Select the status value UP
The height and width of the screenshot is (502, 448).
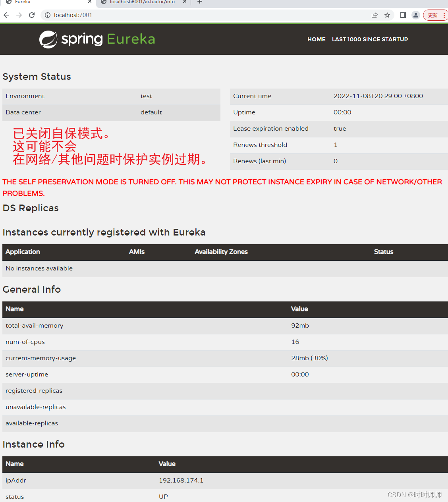[163, 497]
